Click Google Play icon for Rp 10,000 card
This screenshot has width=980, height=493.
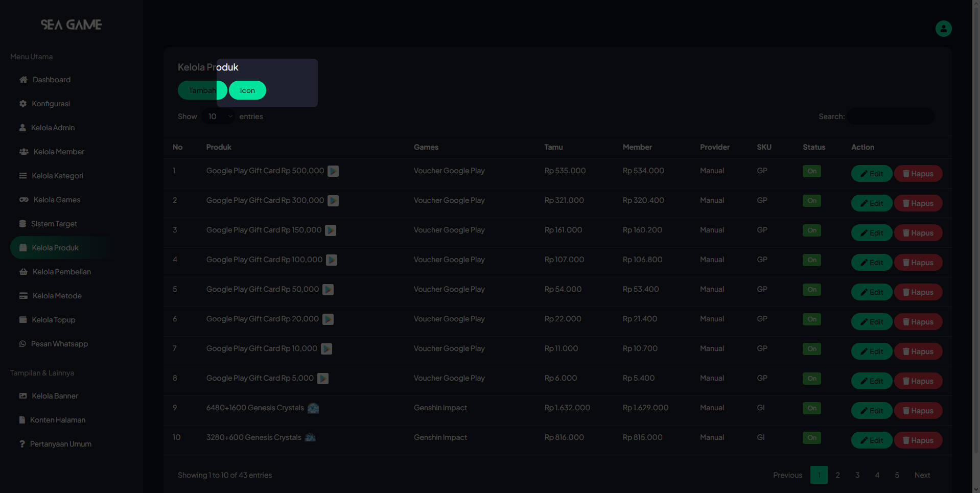(x=326, y=349)
